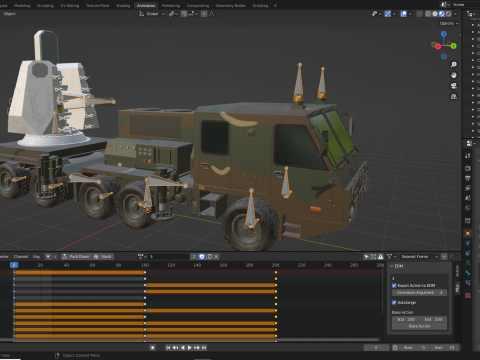Open the Action sidebar tab
The image size is (480, 360).
click(x=457, y=271)
